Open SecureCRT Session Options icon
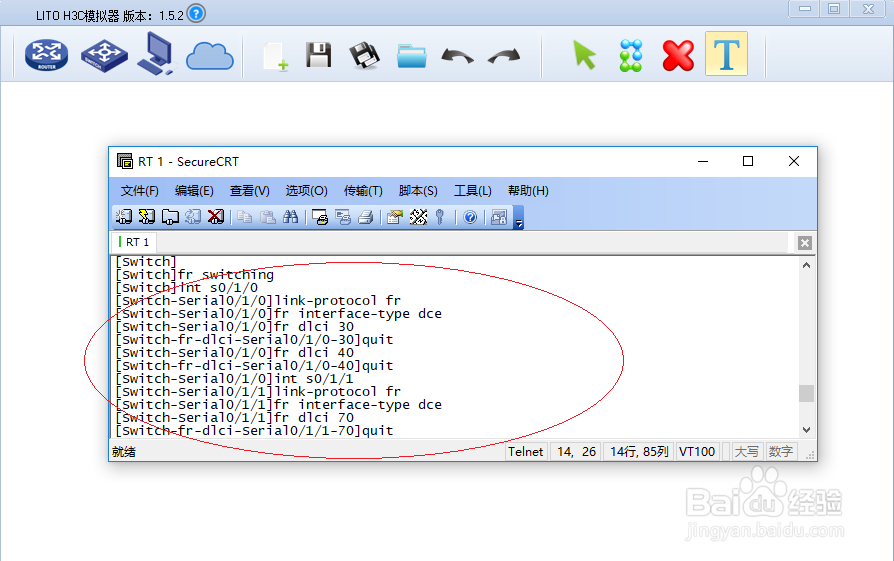Screen dimensions: 894x561 (x=395, y=217)
